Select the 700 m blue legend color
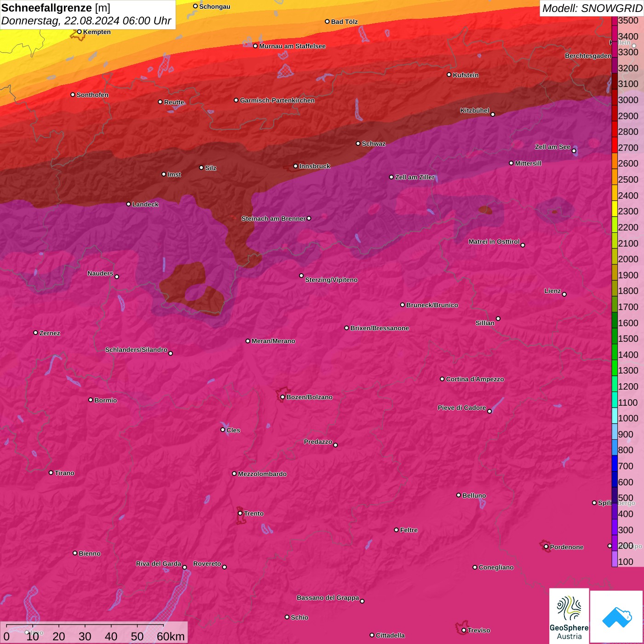The width and height of the screenshot is (644, 644). [x=614, y=463]
